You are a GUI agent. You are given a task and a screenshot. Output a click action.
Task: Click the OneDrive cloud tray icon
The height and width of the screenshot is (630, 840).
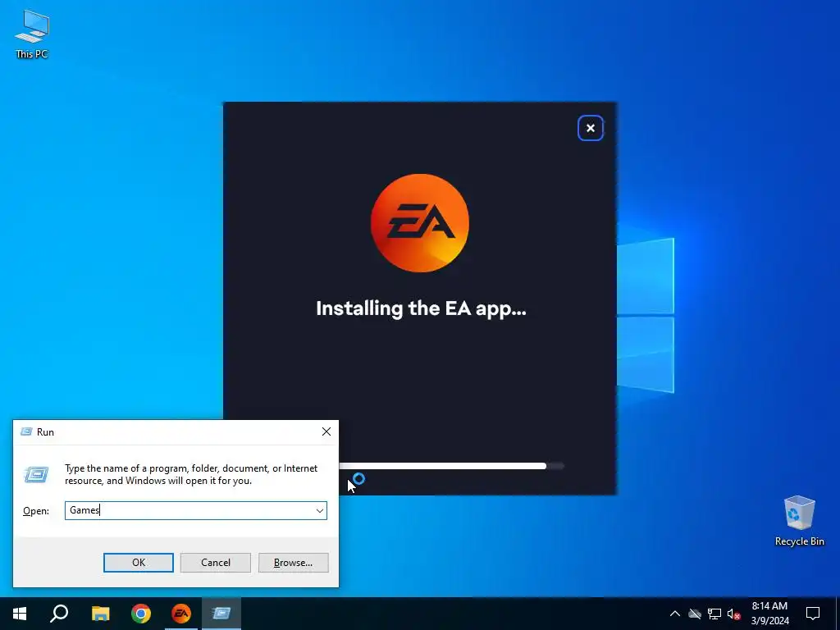click(695, 614)
